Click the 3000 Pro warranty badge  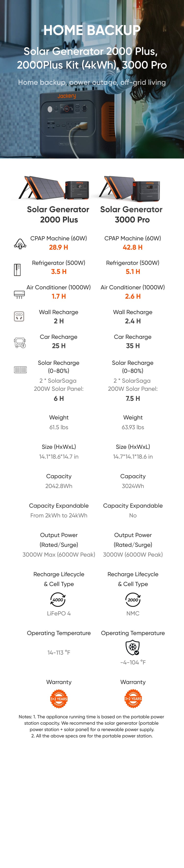(133, 698)
